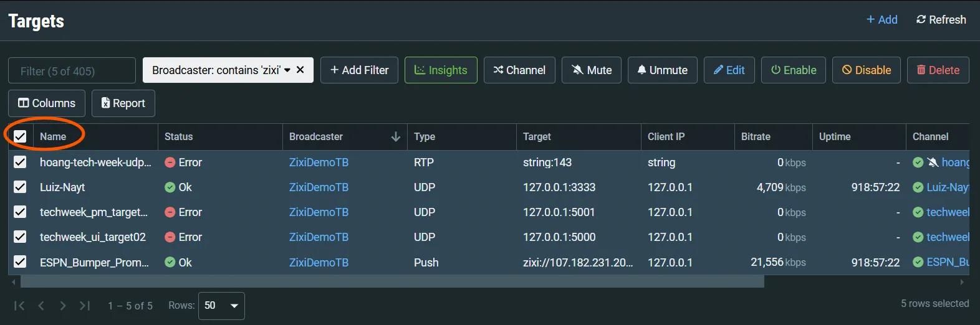Image resolution: width=980 pixels, height=325 pixels.
Task: Sort by the Name column header
Action: (x=53, y=137)
